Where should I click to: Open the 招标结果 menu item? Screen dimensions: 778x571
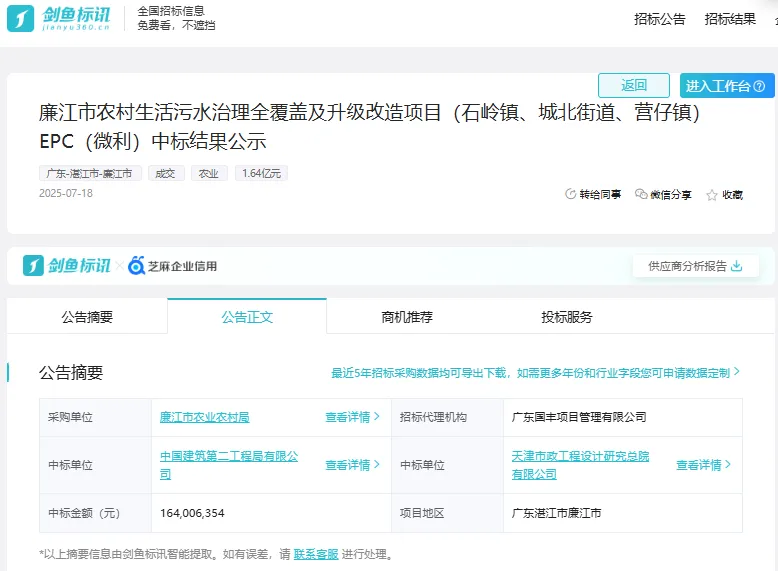pos(730,19)
